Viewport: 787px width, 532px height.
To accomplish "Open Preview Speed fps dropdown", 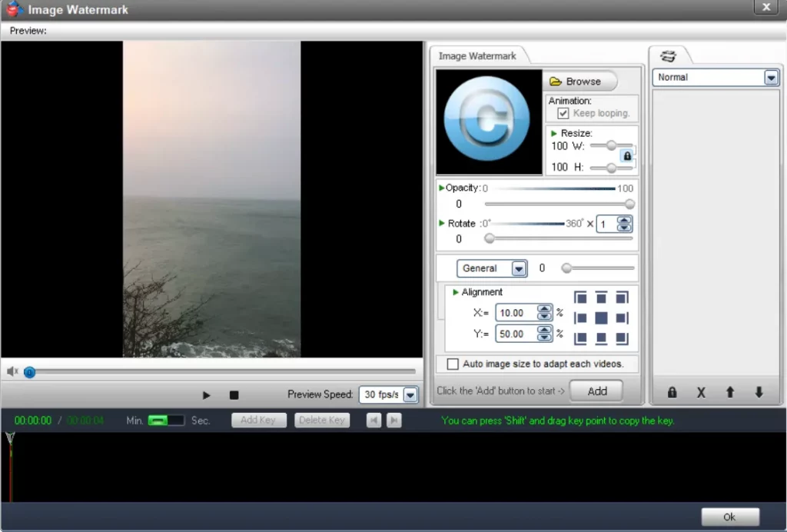I will tap(410, 395).
